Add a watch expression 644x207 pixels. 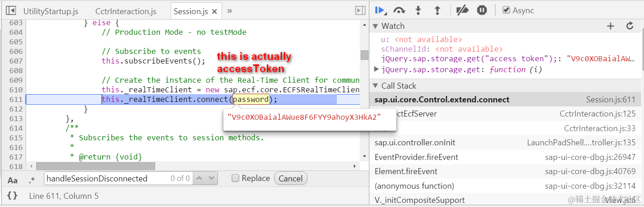click(x=610, y=26)
